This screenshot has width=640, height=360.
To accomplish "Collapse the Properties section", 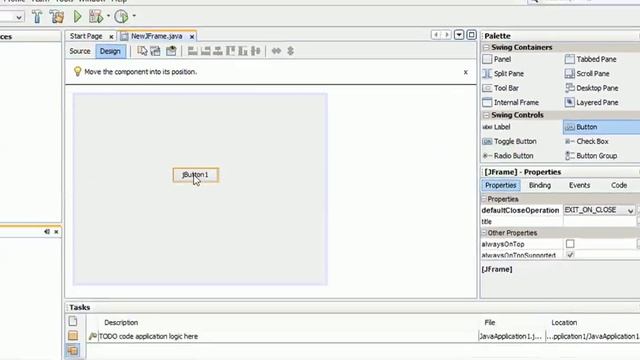I will 484,199.
